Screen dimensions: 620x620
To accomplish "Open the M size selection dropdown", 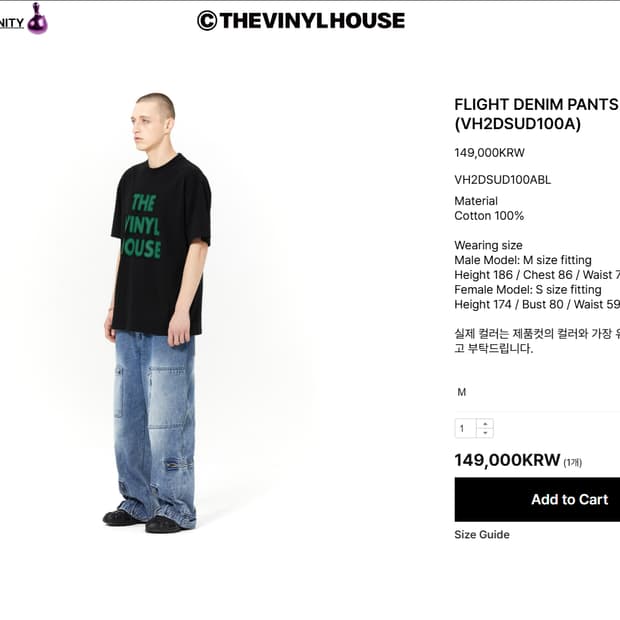I will coord(537,392).
